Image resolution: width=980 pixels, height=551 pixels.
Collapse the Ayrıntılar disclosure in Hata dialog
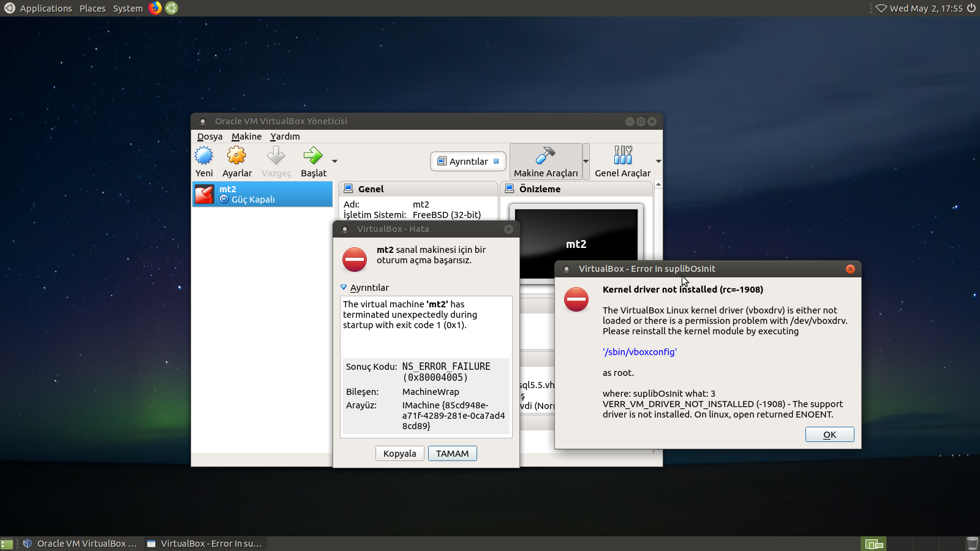(344, 288)
